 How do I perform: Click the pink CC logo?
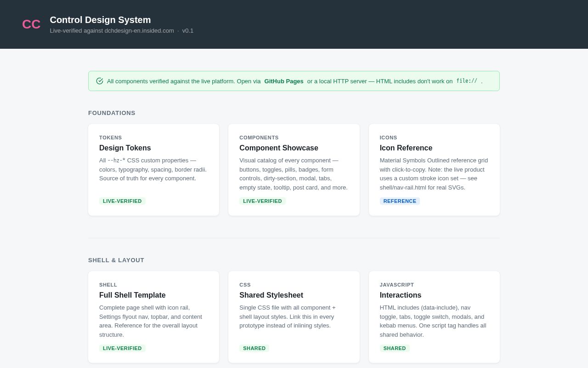tap(31, 24)
